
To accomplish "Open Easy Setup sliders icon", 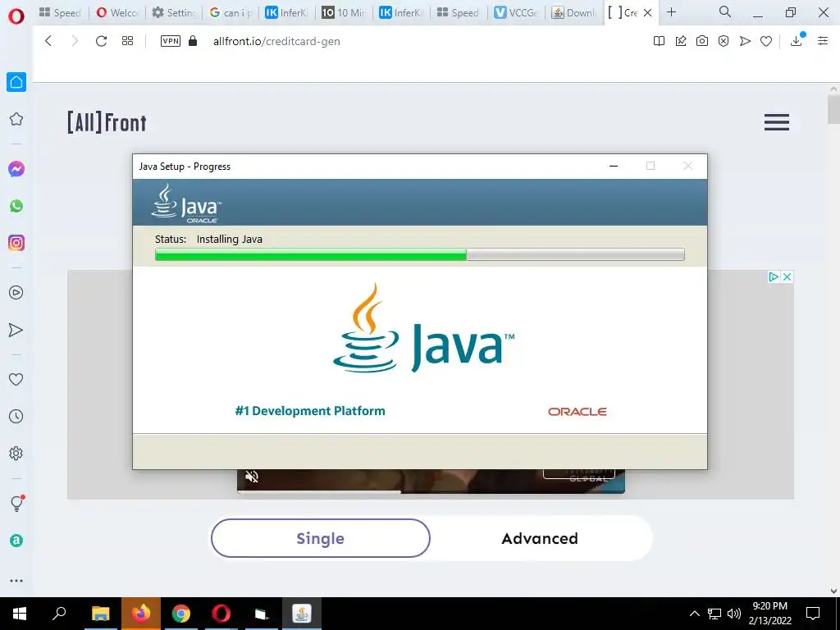I will [x=823, y=41].
